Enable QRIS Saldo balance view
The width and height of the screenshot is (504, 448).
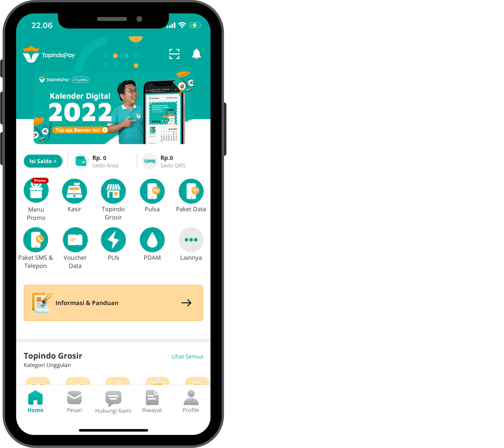coord(173,162)
